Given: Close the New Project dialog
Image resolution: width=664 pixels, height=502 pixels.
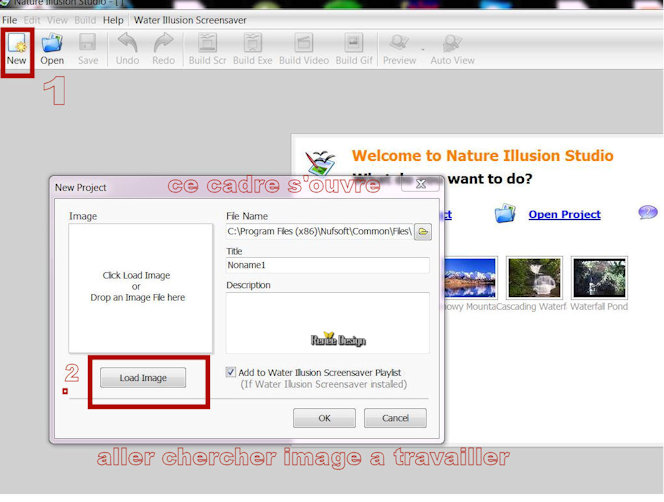Looking at the screenshot, I should [x=421, y=184].
